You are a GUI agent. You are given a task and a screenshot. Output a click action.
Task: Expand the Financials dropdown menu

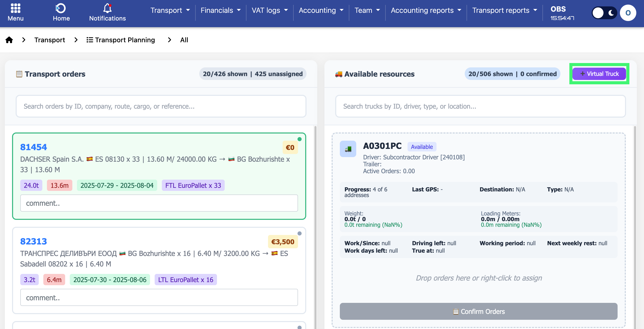click(x=221, y=10)
